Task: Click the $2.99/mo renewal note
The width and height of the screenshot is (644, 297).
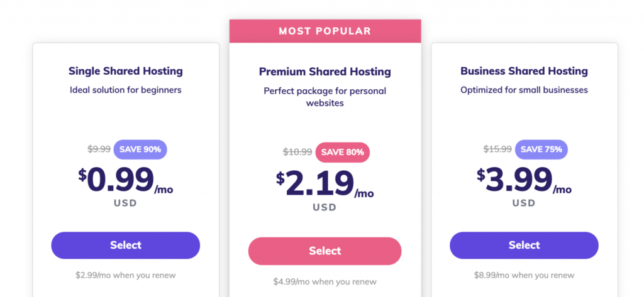Action: coord(126,275)
